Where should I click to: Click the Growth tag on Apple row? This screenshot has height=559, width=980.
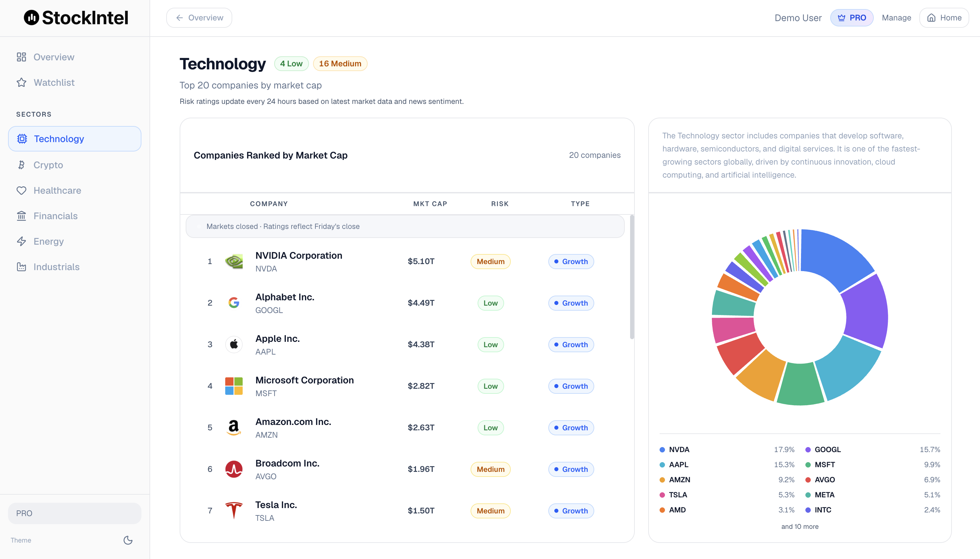click(571, 345)
